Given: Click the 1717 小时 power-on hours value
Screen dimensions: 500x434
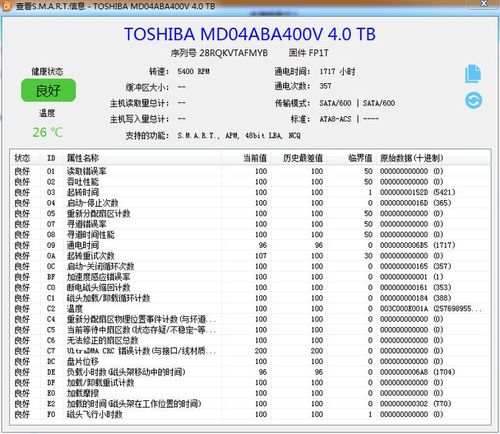Looking at the screenshot, I should click(337, 71).
